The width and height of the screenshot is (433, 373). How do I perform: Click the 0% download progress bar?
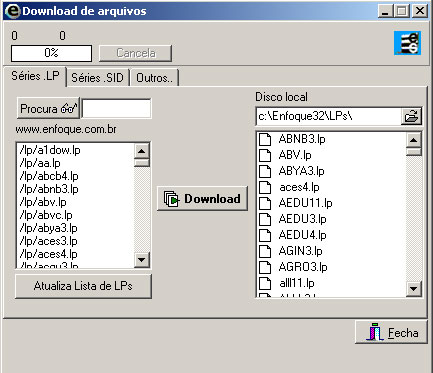51,53
